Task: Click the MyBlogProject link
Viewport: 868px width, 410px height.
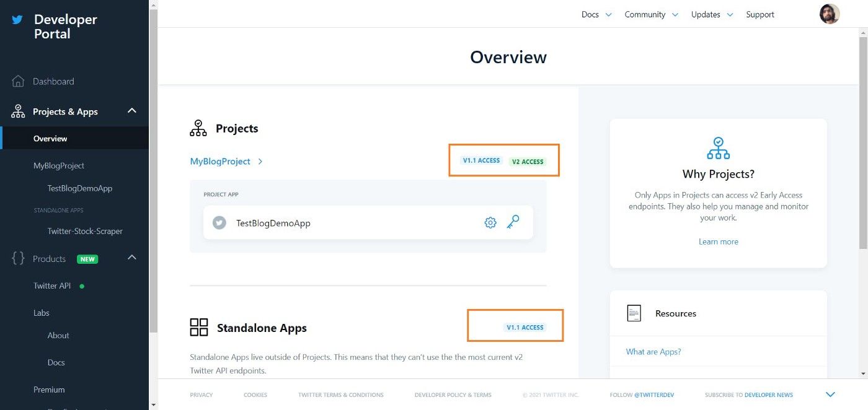Action: click(x=220, y=161)
